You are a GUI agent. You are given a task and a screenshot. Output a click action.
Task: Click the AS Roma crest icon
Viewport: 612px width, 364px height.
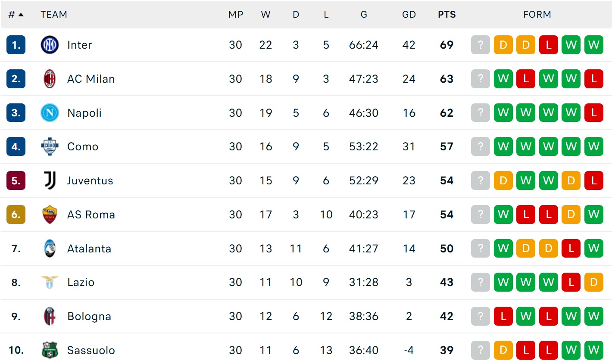(x=50, y=215)
